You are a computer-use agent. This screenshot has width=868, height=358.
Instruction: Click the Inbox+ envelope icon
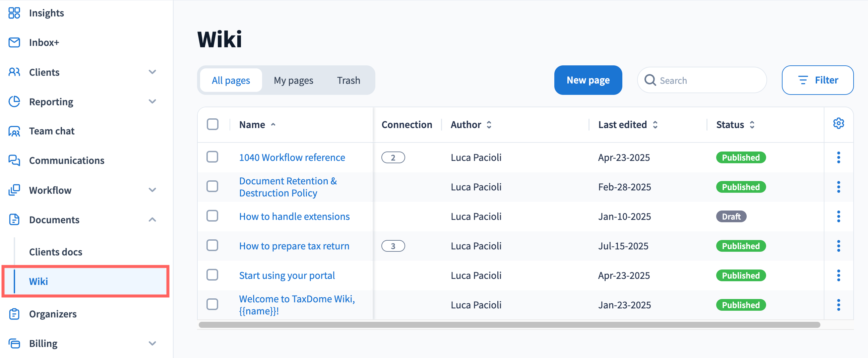click(x=14, y=43)
